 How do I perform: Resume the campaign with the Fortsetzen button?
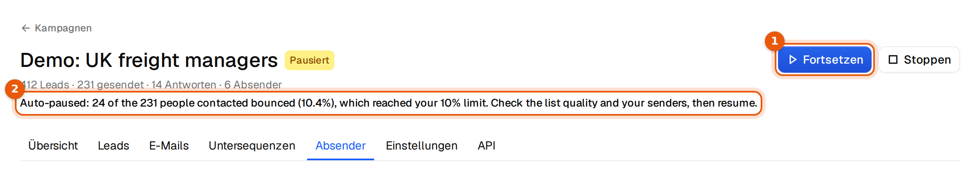pyautogui.click(x=824, y=60)
